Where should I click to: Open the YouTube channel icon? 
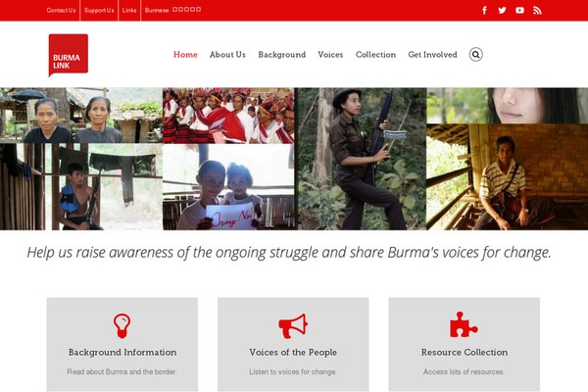pyautogui.click(x=519, y=10)
